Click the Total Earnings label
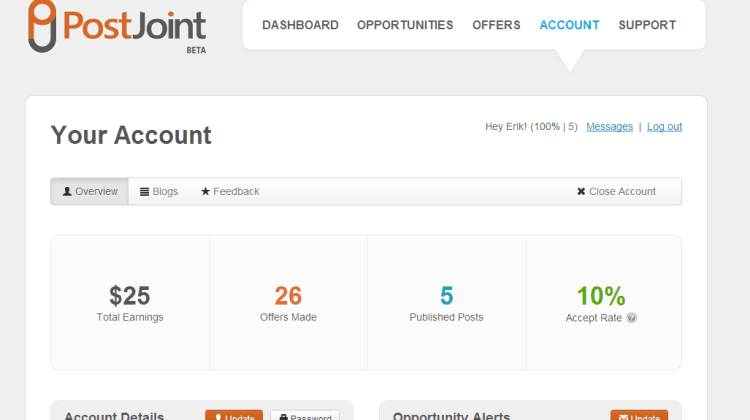The width and height of the screenshot is (750, 420). pos(130,317)
